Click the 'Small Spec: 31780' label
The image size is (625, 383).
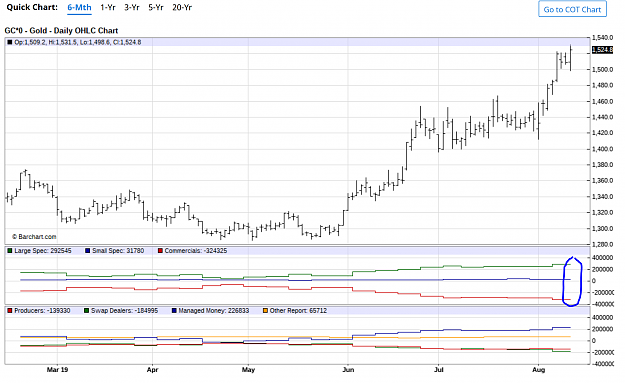(118, 251)
